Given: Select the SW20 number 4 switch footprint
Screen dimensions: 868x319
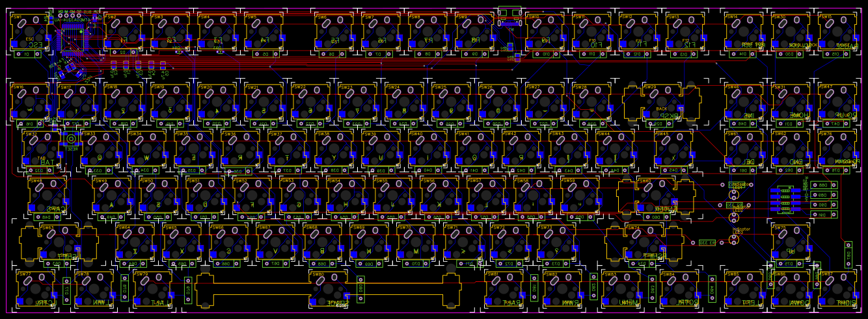Looking at the screenshot, I should point(217,102).
